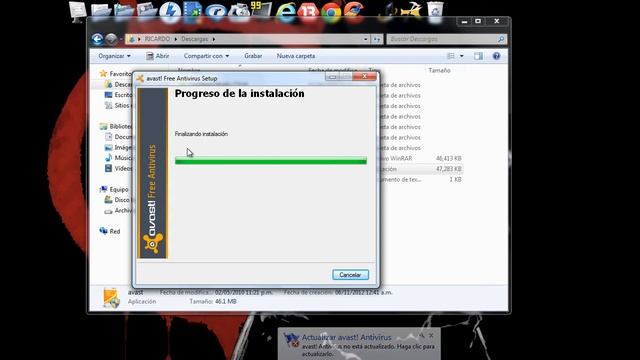Screen dimensions: 640x360
Task: Open the Compartir con dropdown
Action: point(206,56)
